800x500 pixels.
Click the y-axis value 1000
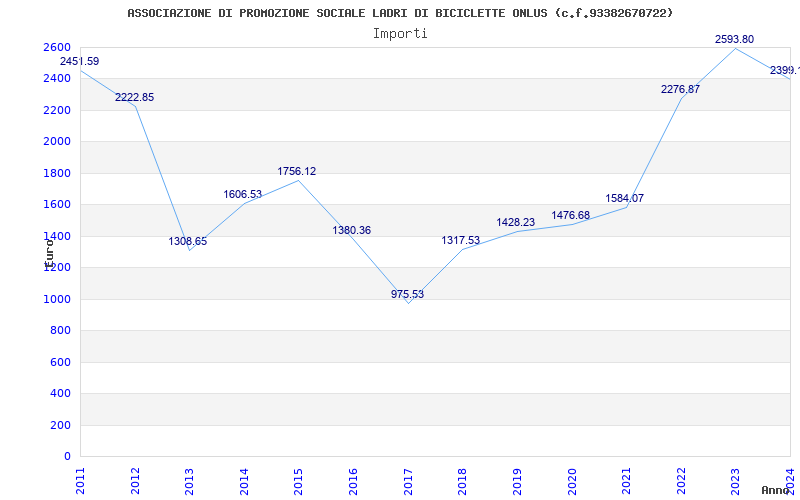point(57,299)
